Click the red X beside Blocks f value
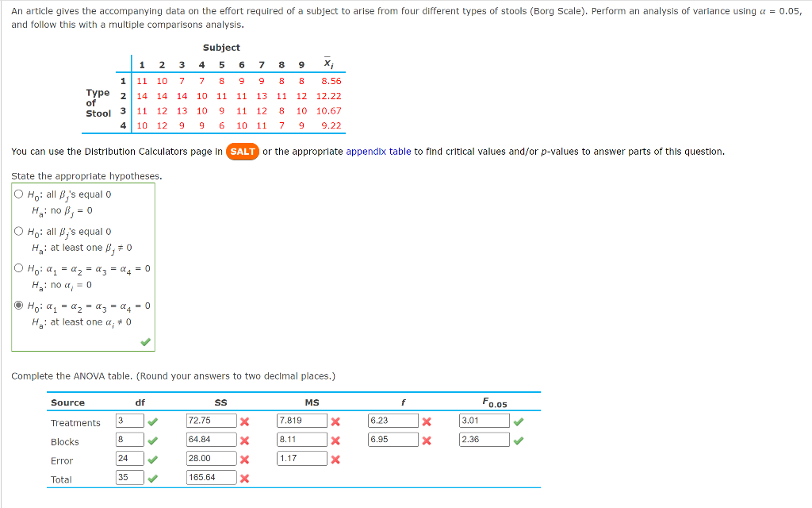The height and width of the screenshot is (508, 812). (x=427, y=441)
